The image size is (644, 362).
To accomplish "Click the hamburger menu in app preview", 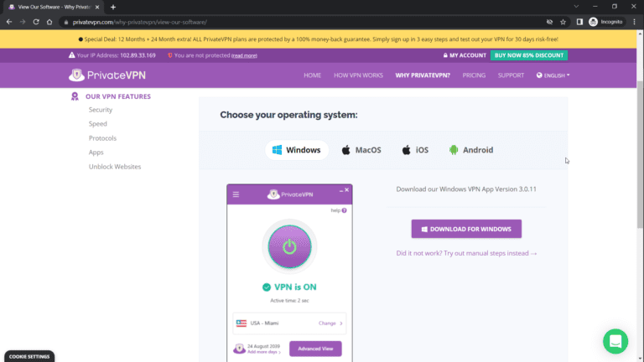I will point(236,194).
